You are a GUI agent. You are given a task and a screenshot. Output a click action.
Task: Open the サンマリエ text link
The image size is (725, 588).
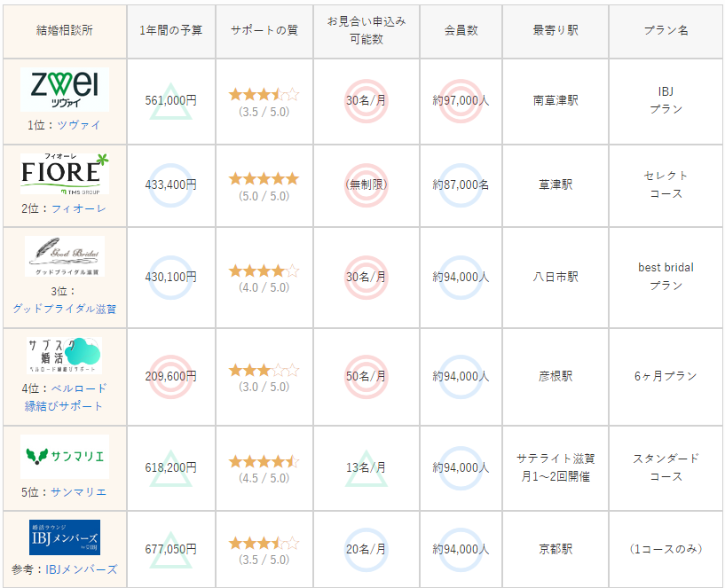click(78, 492)
